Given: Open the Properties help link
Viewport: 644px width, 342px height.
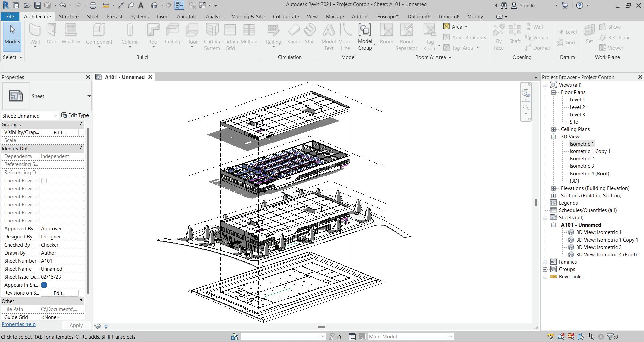Looking at the screenshot, I should [x=18, y=324].
